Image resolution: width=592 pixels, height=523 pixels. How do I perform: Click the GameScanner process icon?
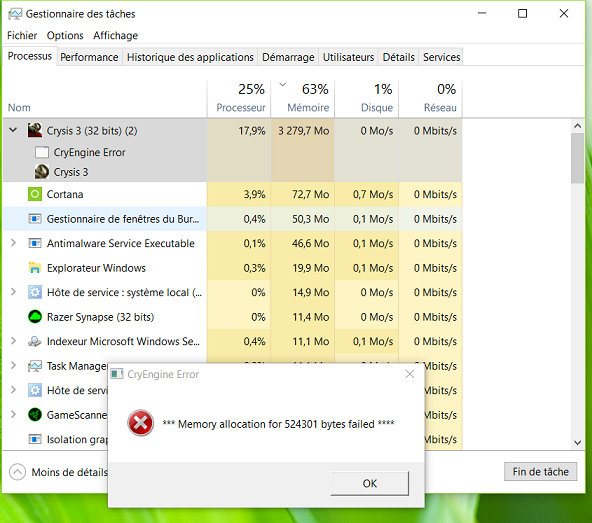(x=35, y=415)
